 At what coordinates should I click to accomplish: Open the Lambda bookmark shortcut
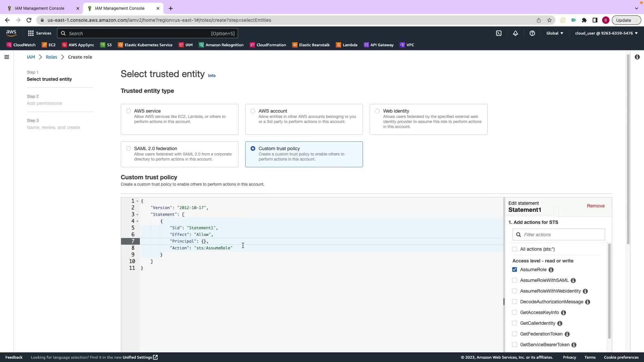coord(347,45)
